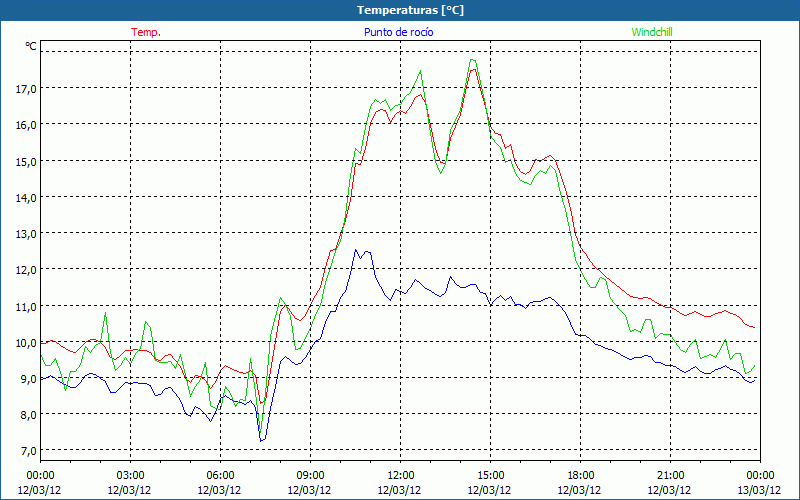Click the 11,0 y-axis value
This screenshot has width=800, height=500.
(x=27, y=306)
